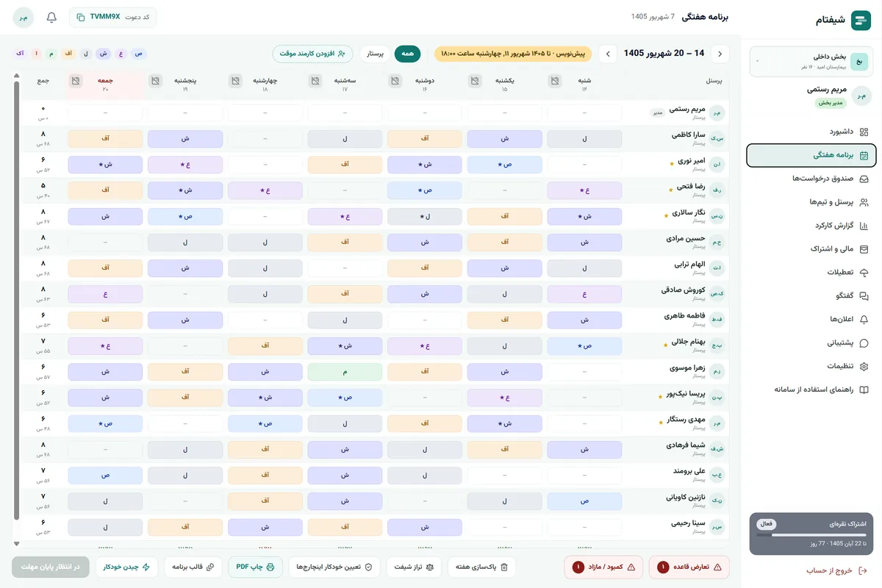Select زهرا موسوی's Tuesday م shift cell
The width and height of the screenshot is (882, 588).
[345, 372]
